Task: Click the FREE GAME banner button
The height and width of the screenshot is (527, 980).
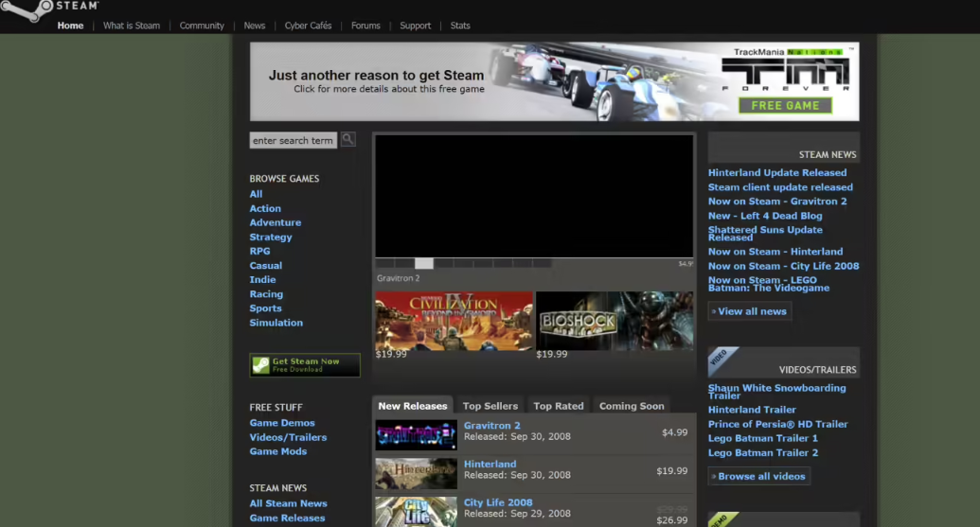Action: coord(785,106)
